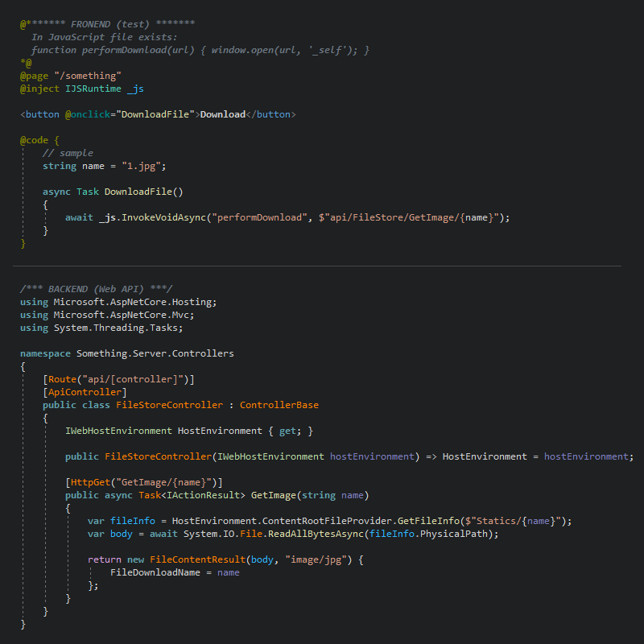Click 'var body' variable declaration
Viewport: 644px width, 644px height.
click(110, 534)
